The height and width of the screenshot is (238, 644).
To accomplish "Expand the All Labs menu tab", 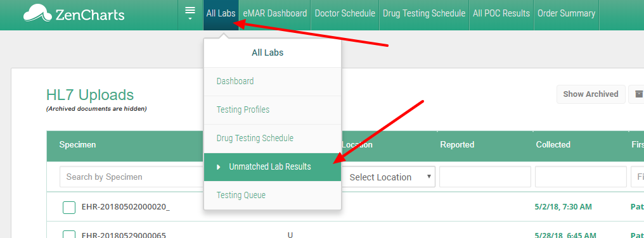I will coord(221,13).
